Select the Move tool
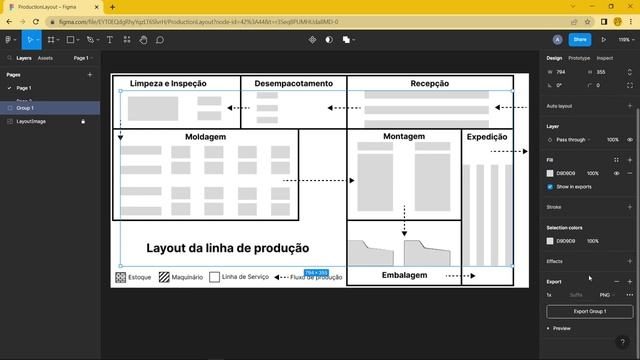The width and height of the screenshot is (640, 360). click(x=29, y=40)
